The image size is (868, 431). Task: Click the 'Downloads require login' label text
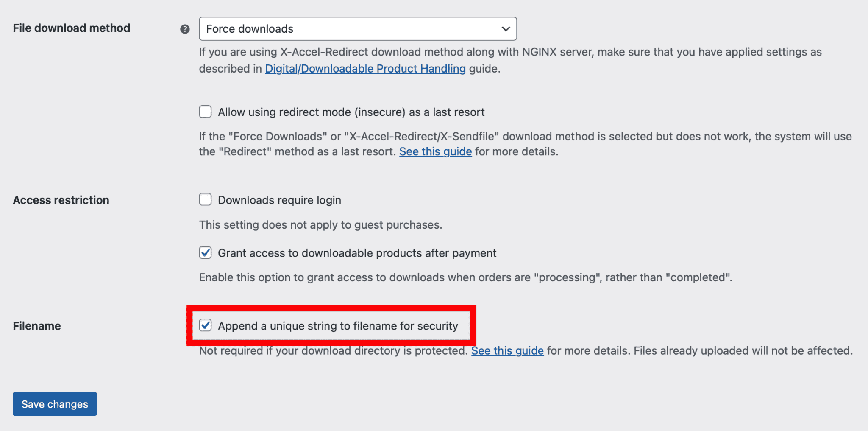point(279,200)
